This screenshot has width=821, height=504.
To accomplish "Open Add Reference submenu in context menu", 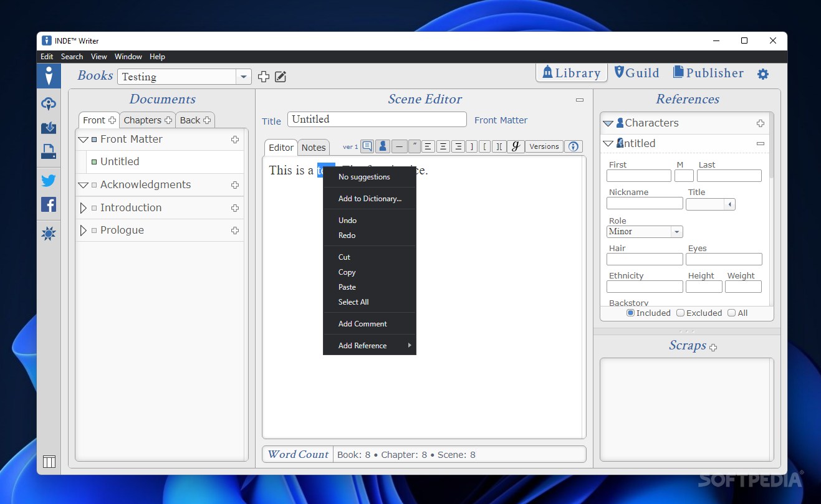I will tap(370, 346).
